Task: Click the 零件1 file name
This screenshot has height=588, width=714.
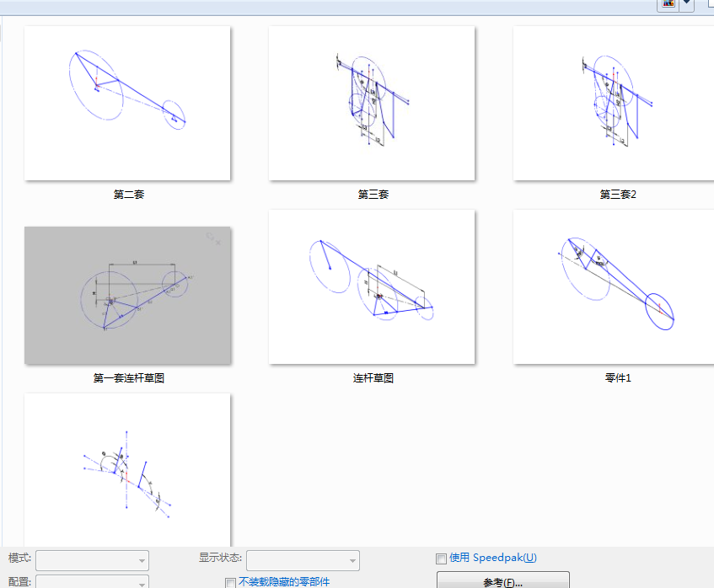Action: [x=617, y=377]
